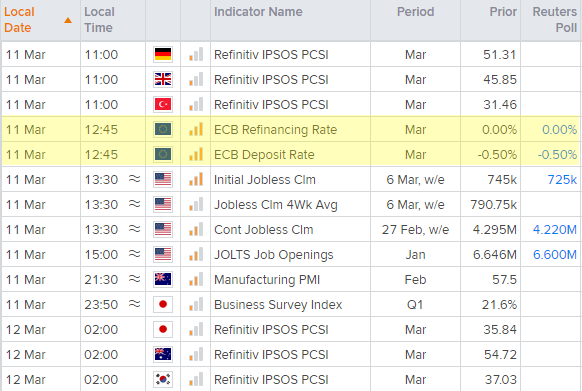Click the 4.220M Reuters Poll value
This screenshot has width=582, height=391.
[x=555, y=229]
